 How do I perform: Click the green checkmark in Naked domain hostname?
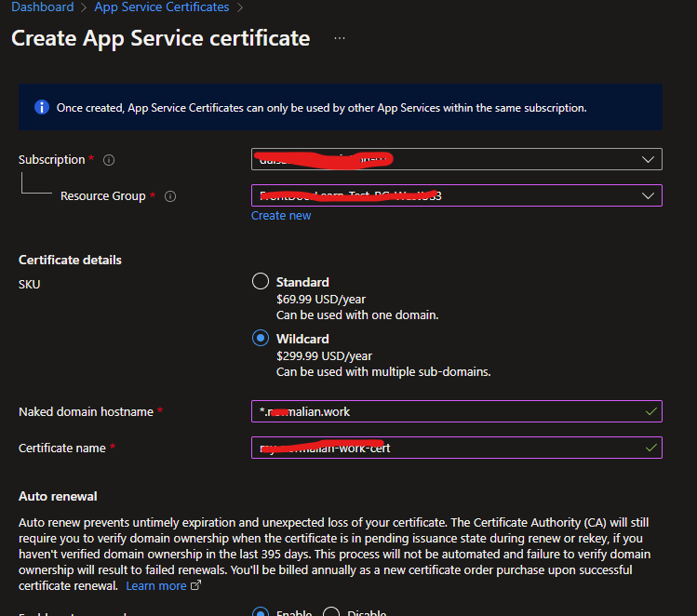tap(650, 411)
